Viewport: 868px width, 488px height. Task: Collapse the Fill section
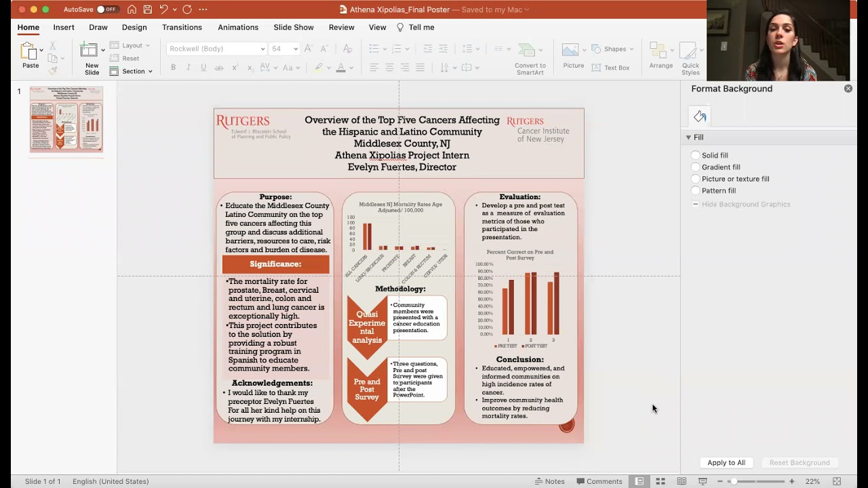pyautogui.click(x=688, y=137)
